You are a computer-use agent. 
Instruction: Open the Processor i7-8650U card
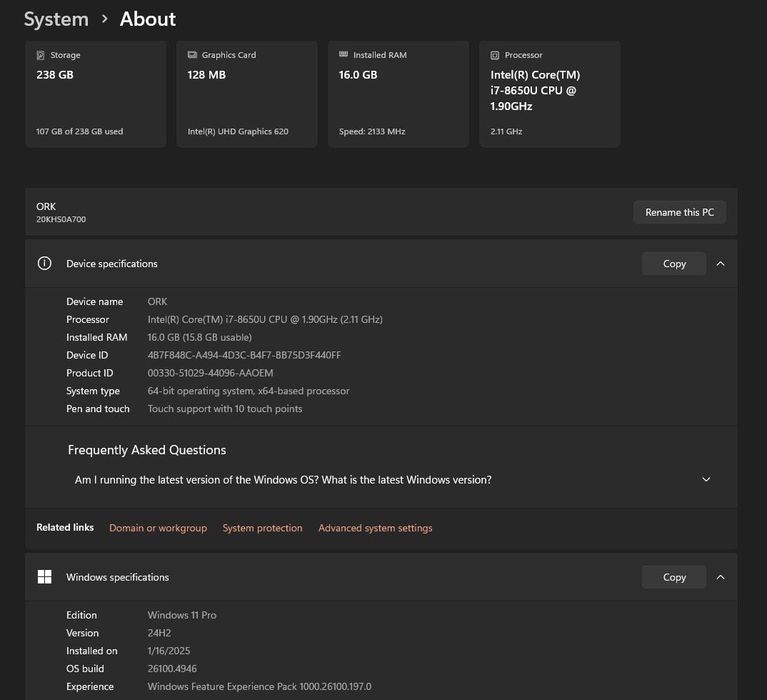click(x=549, y=95)
